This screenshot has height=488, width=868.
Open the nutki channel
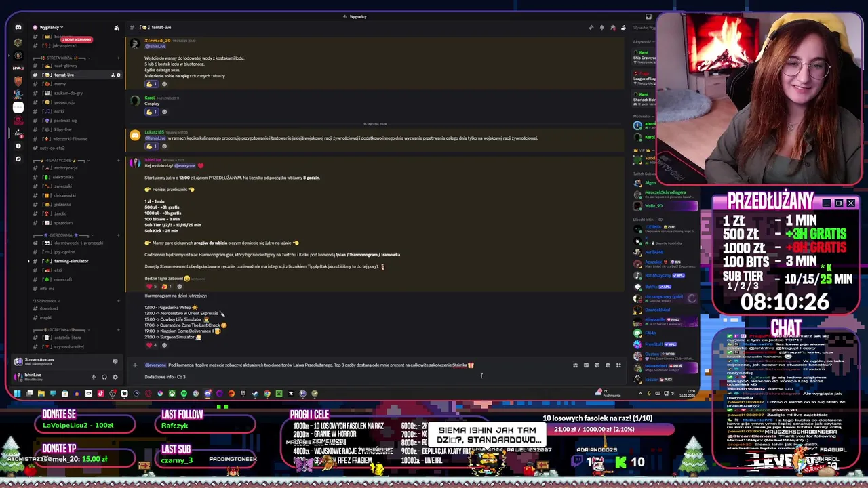tap(76, 111)
